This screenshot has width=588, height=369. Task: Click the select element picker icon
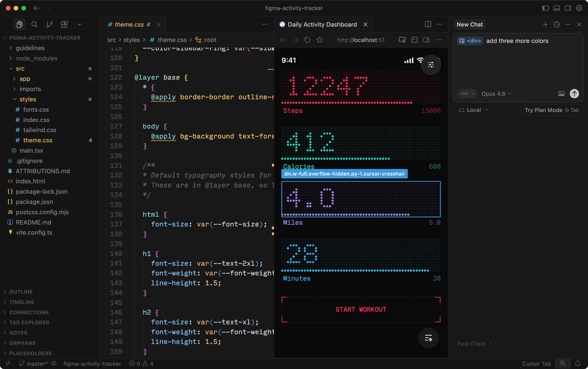click(x=402, y=40)
